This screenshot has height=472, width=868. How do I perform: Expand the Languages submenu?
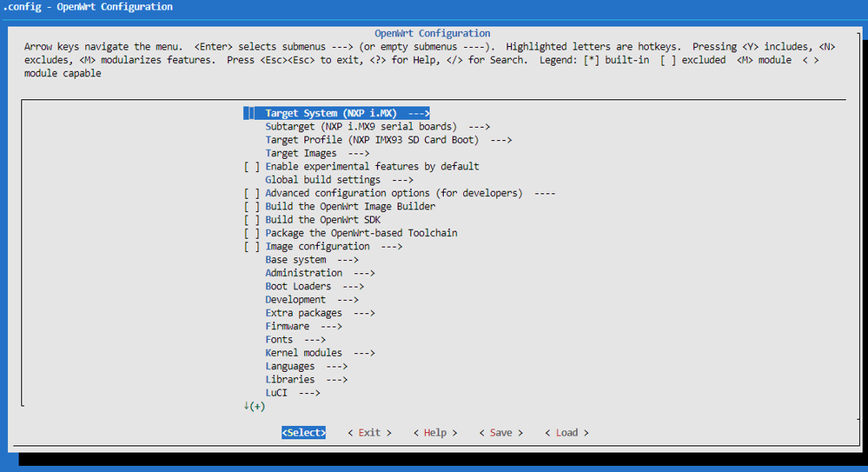pyautogui.click(x=306, y=366)
